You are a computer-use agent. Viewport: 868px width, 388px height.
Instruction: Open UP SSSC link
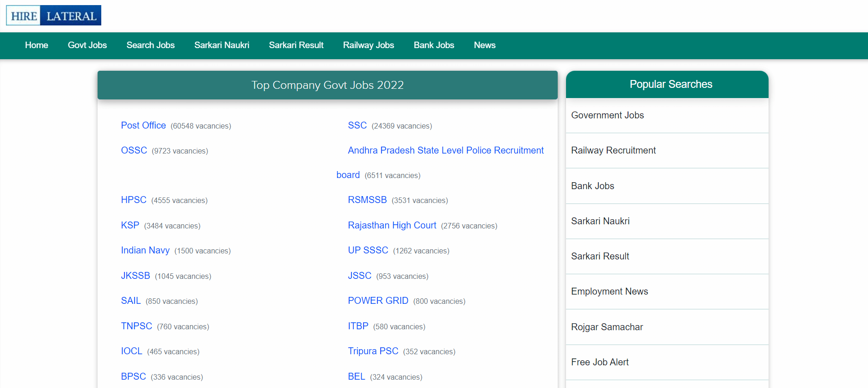point(368,250)
